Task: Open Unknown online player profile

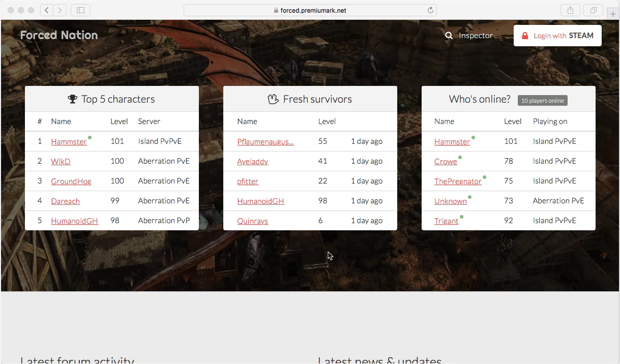Action: pos(451,201)
